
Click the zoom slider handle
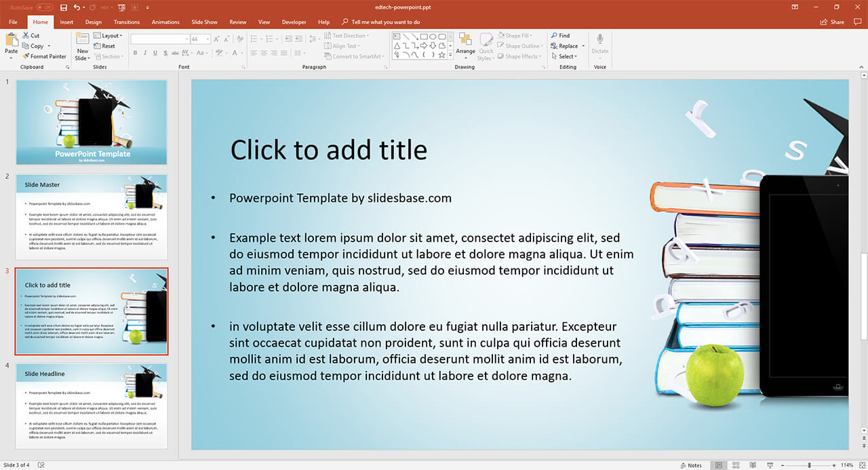(811, 465)
